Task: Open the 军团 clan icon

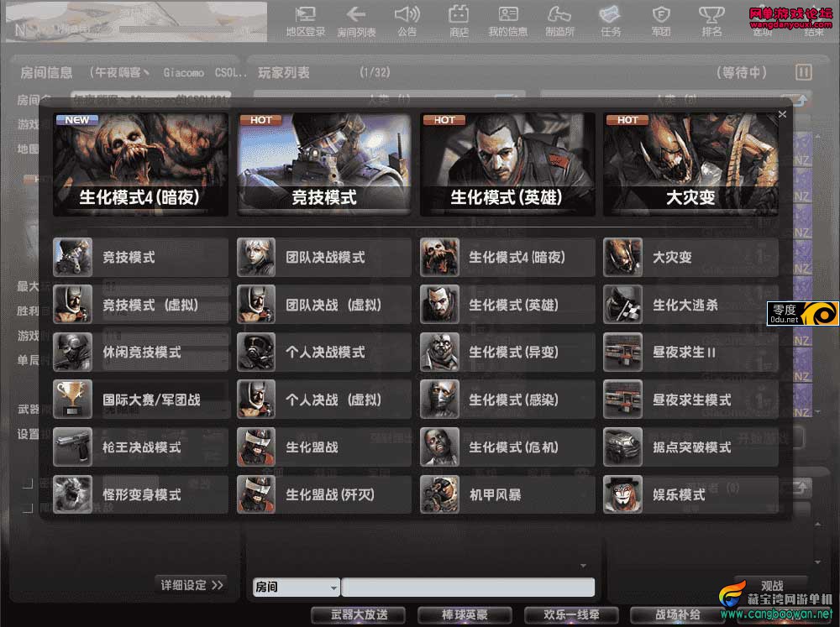Action: (x=661, y=22)
